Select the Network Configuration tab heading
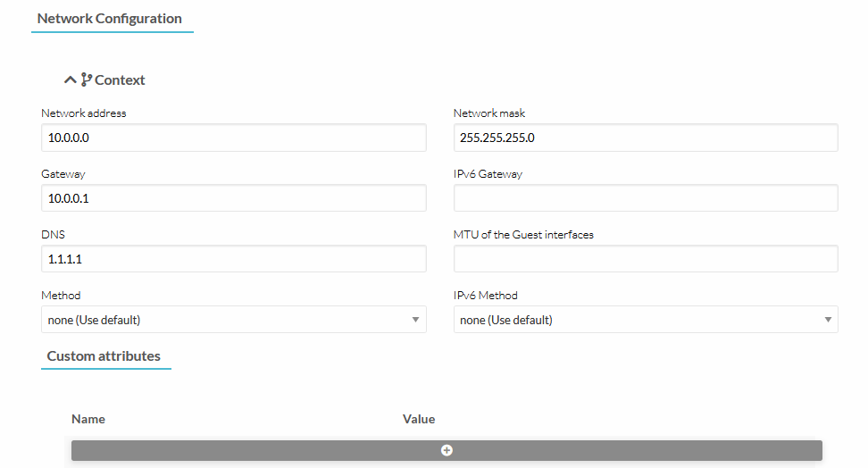 [110, 19]
